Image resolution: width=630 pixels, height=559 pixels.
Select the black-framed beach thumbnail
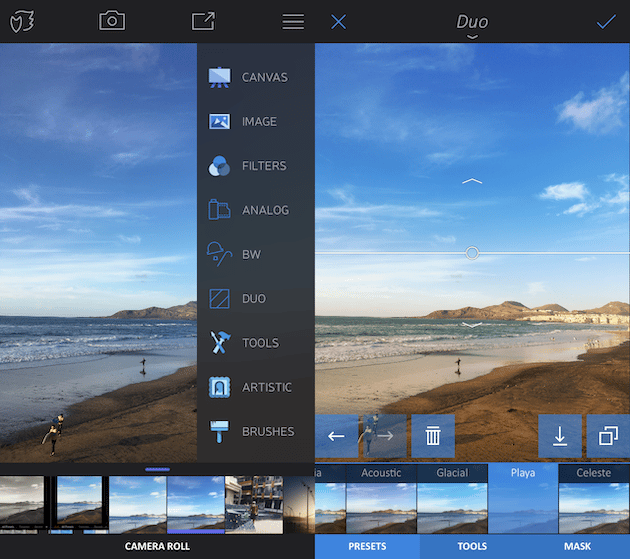tap(79, 505)
